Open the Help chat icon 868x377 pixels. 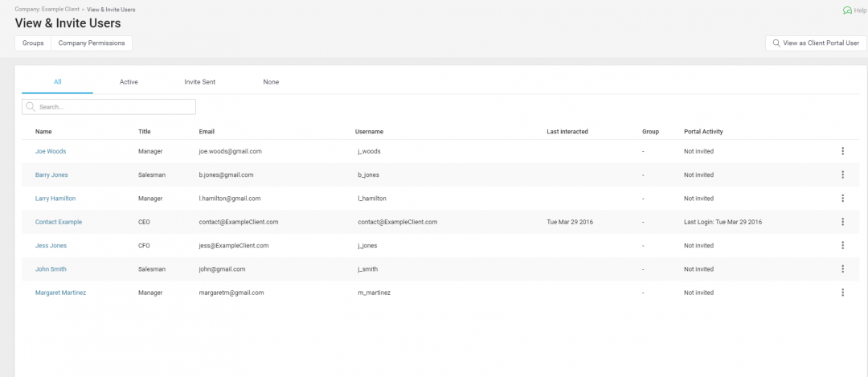click(x=847, y=10)
